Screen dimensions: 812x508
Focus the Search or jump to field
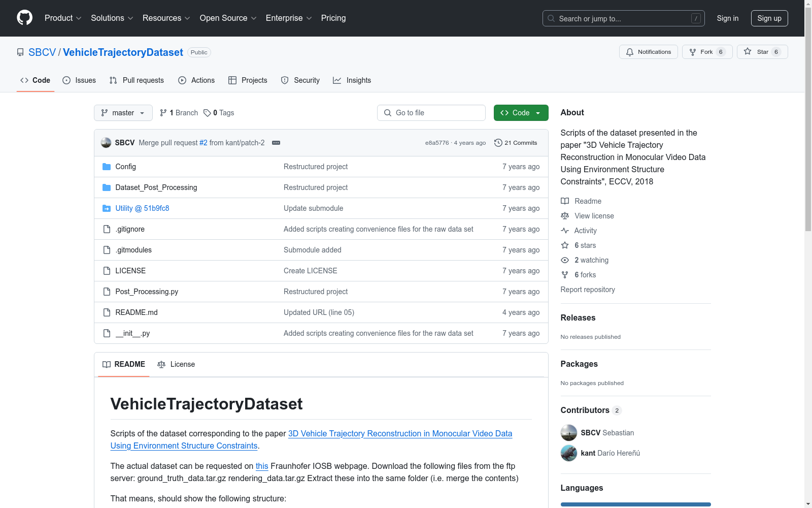click(623, 18)
